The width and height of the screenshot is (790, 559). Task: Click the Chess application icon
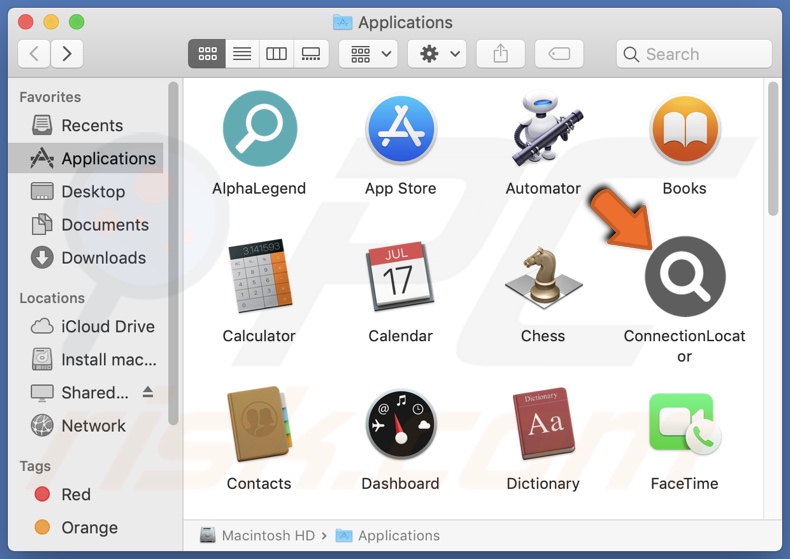tap(543, 276)
